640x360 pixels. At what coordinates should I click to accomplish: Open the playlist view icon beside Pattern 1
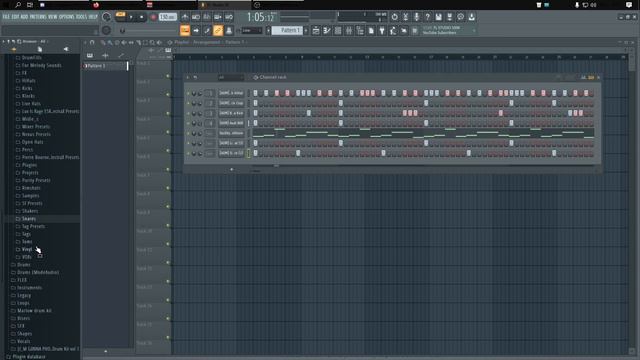click(316, 31)
